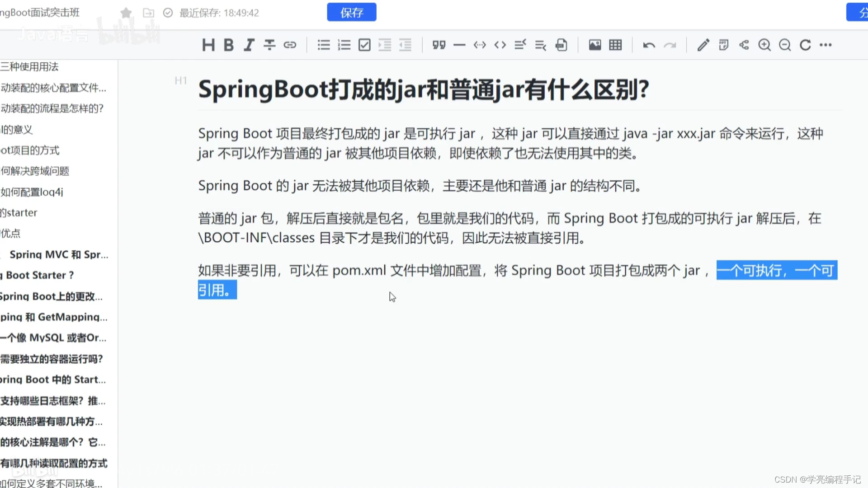Insert an image with picture icon
Screen dimensions: 868x488
tap(595, 45)
